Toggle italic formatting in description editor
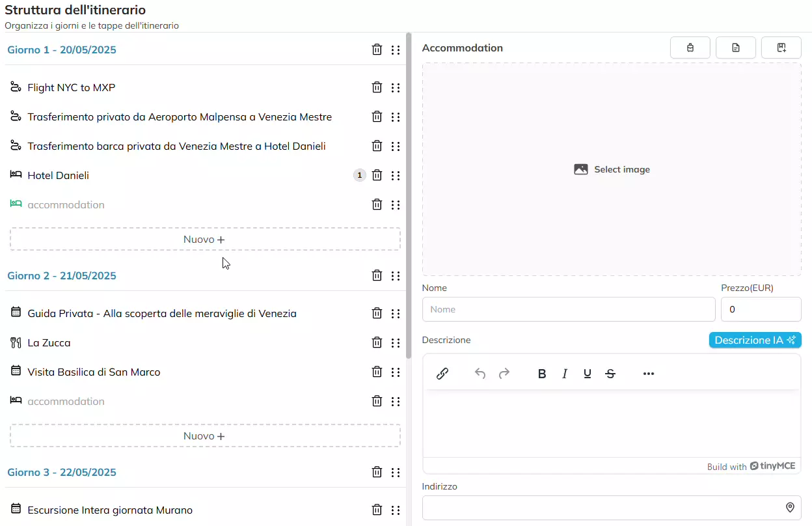Image resolution: width=812 pixels, height=526 pixels. pyautogui.click(x=565, y=374)
